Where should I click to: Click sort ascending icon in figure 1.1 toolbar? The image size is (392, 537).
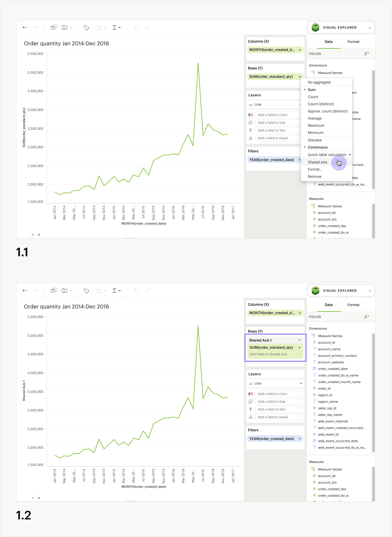[137, 27]
